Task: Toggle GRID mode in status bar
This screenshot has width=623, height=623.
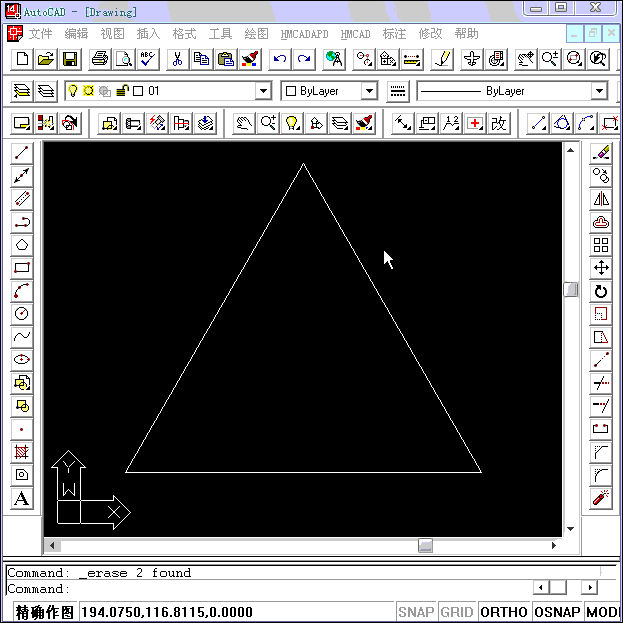Action: coord(457,612)
